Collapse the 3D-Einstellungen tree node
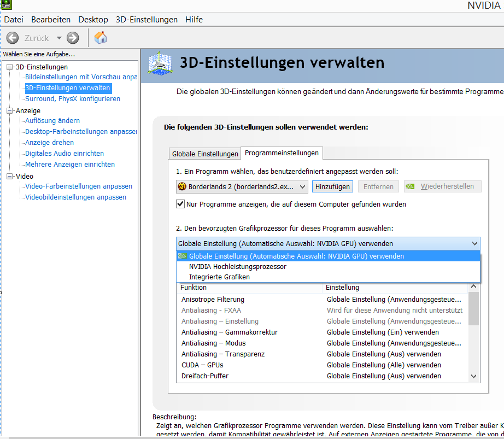Image resolution: width=504 pixels, height=439 pixels. coord(10,67)
